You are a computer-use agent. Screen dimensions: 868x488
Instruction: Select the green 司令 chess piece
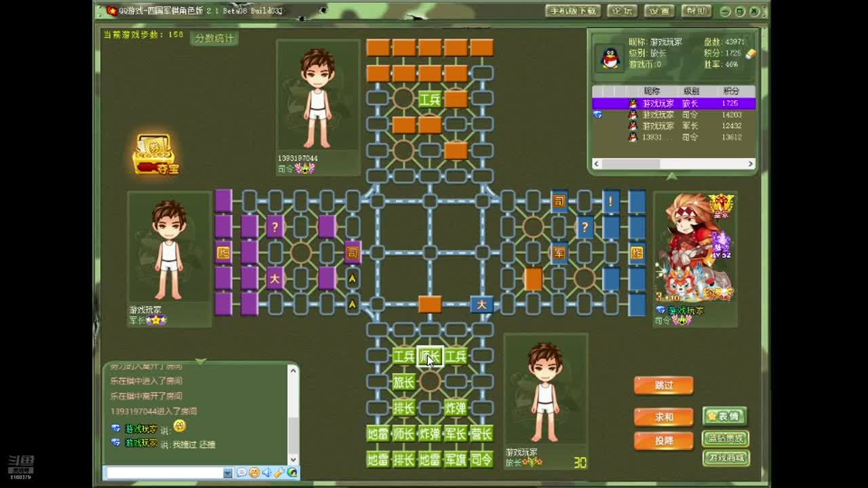[x=481, y=460]
